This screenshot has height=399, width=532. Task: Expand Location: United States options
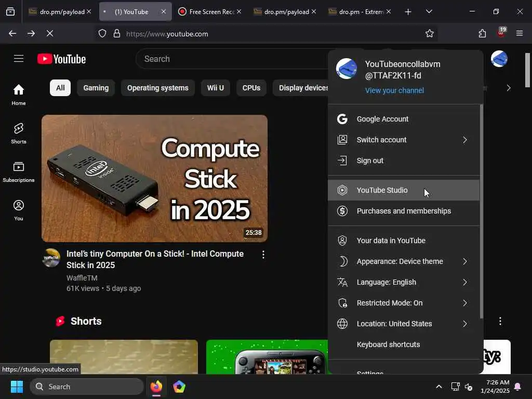(x=404, y=324)
